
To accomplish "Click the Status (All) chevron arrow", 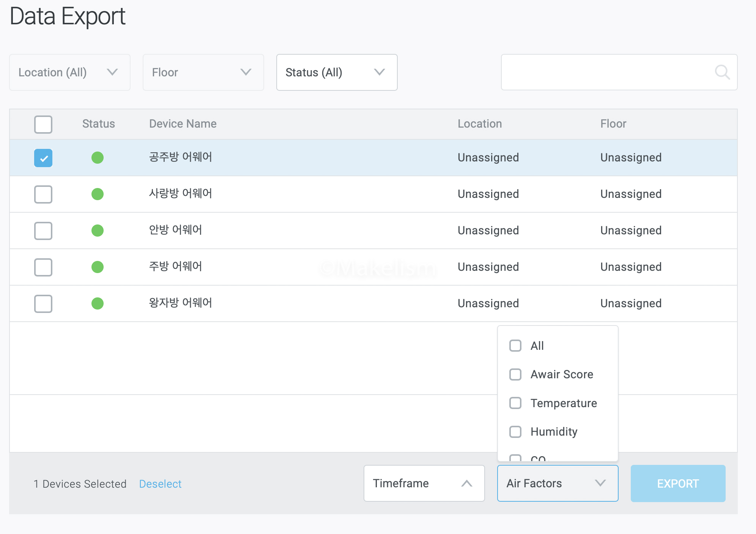I will pos(380,72).
